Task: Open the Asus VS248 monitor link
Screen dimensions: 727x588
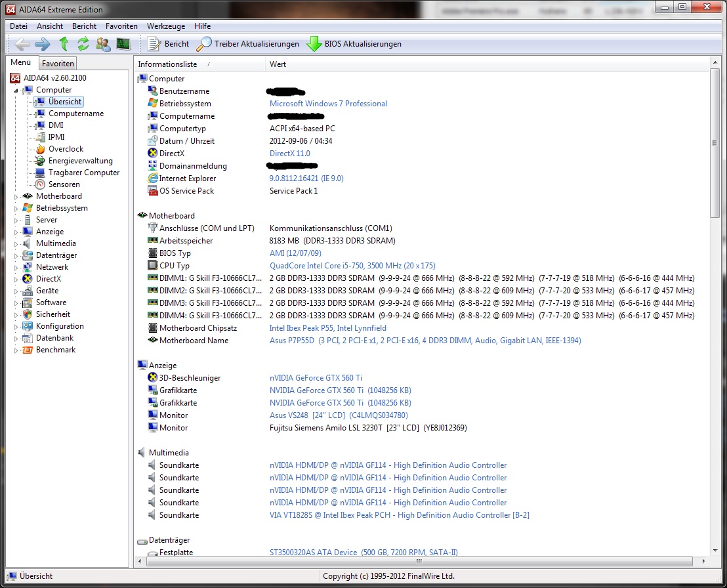Action: 339,415
